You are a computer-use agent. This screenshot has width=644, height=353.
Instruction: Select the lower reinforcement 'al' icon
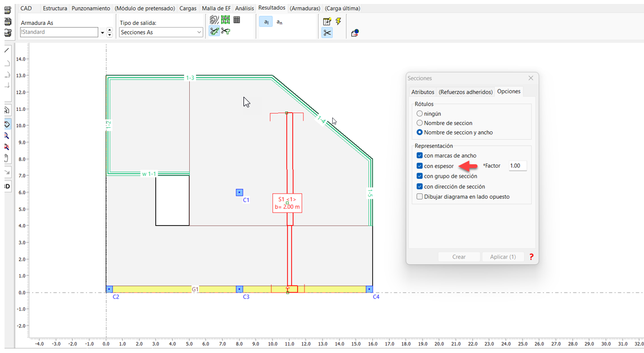pyautogui.click(x=266, y=21)
